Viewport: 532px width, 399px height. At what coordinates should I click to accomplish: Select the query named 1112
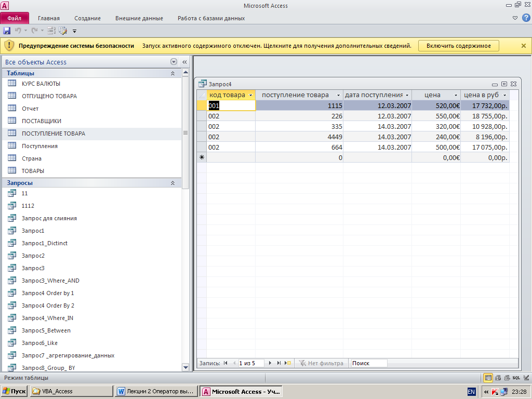28,206
